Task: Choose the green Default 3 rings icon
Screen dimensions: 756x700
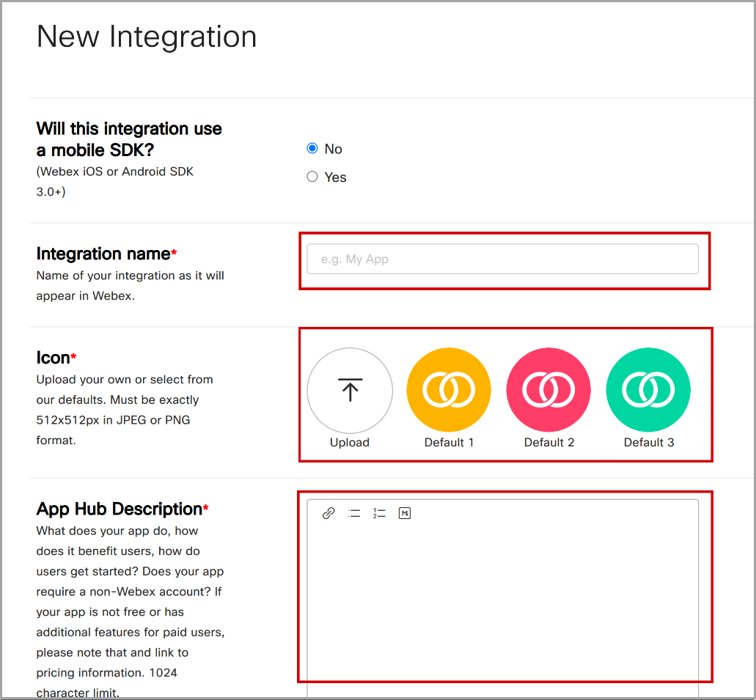Action: 647,391
